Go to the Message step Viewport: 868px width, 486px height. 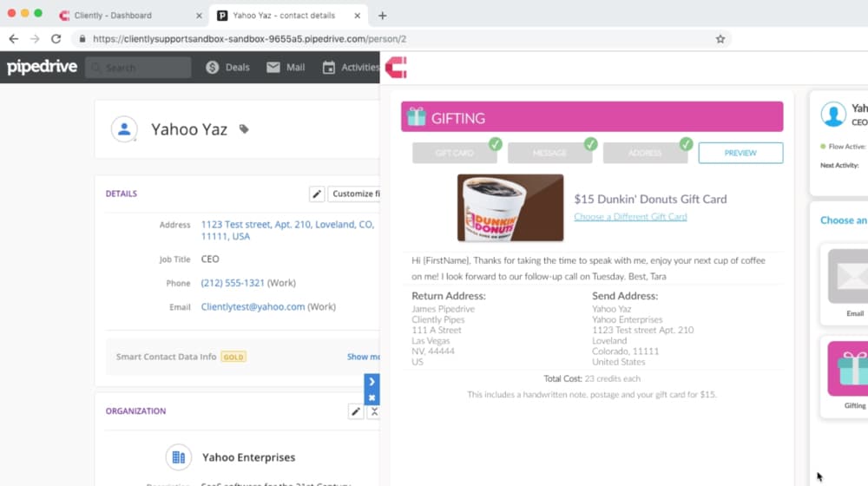[549, 153]
